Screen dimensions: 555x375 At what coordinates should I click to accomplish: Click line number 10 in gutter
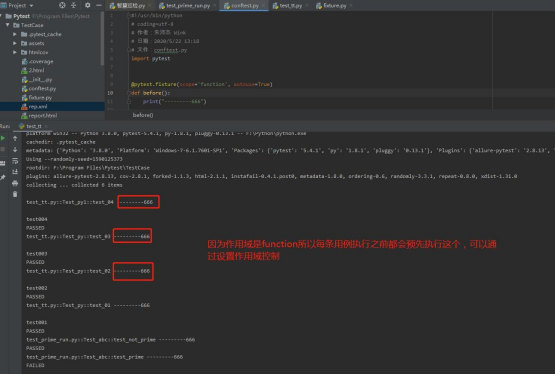click(x=110, y=93)
